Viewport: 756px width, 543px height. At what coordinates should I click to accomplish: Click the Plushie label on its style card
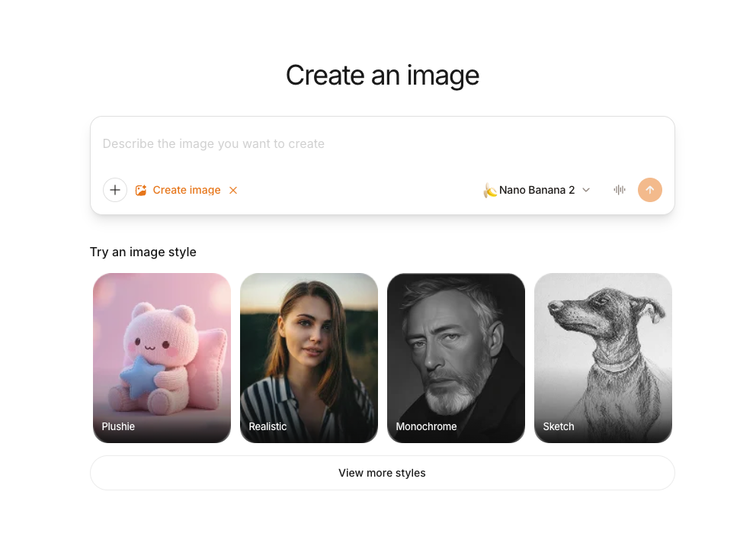click(x=118, y=426)
